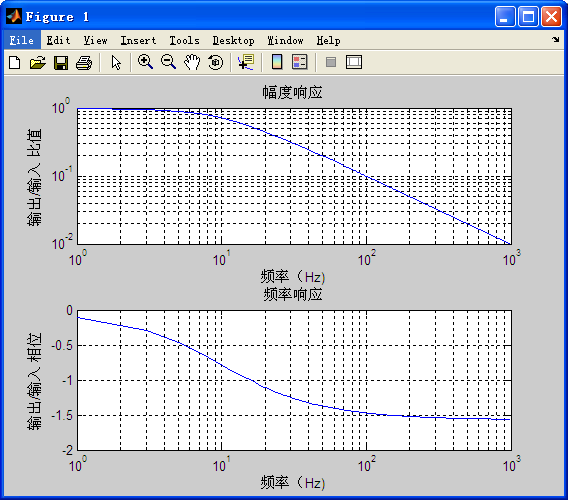Viewport: 568px width, 500px height.
Task: Print the figure using printer icon
Action: click(84, 62)
